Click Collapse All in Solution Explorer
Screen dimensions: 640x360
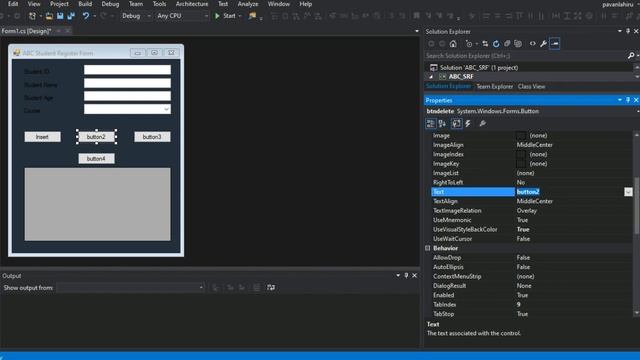click(507, 44)
